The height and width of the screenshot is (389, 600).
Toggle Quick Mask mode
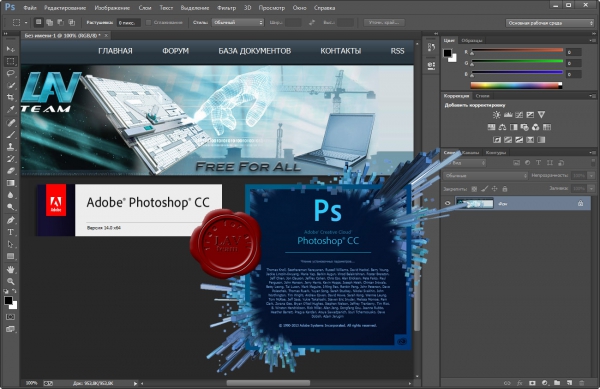click(10, 317)
